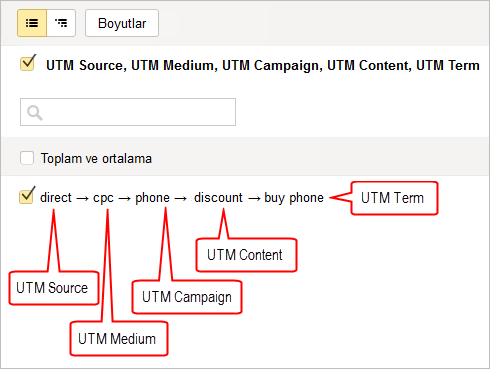Screen dimensions: 490x369
Task: Open the Boyutlar dimensions button
Action: [122, 23]
